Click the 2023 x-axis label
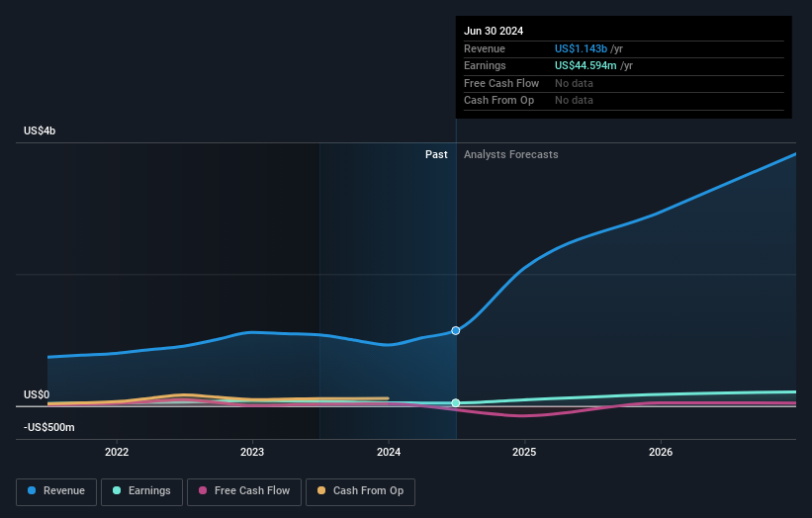812x518 pixels. click(x=252, y=452)
